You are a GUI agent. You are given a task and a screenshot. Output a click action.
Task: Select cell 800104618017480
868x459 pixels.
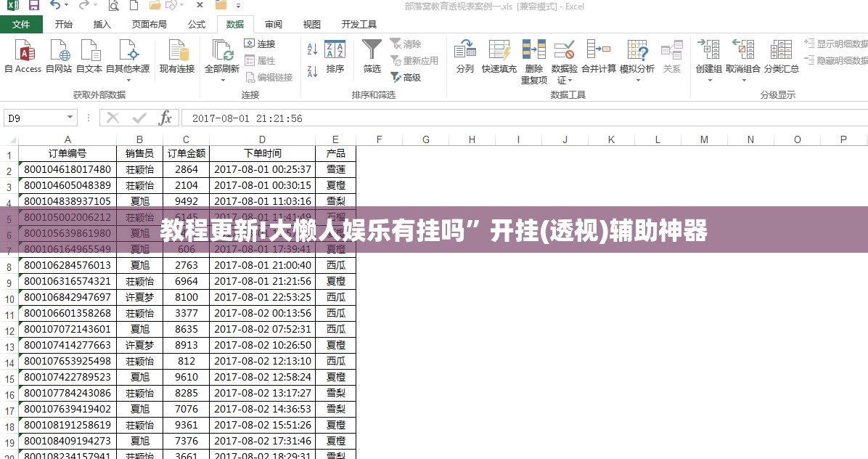67,169
